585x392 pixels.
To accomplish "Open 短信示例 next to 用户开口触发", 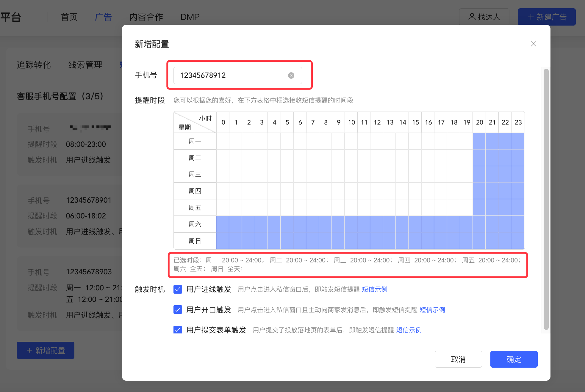I will [x=432, y=310].
